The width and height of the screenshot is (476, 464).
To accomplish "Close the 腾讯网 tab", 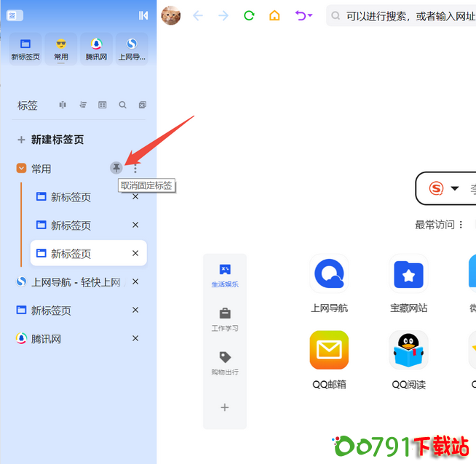I will (x=135, y=338).
